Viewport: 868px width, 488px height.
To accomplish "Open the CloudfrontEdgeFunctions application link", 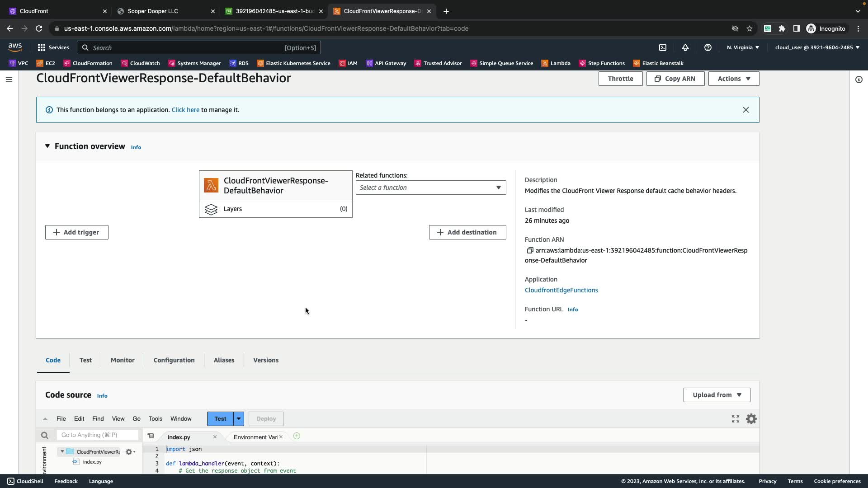I will [561, 290].
